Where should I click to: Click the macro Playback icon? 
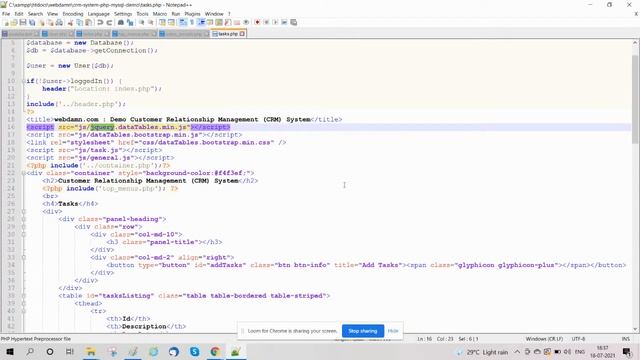[276, 22]
